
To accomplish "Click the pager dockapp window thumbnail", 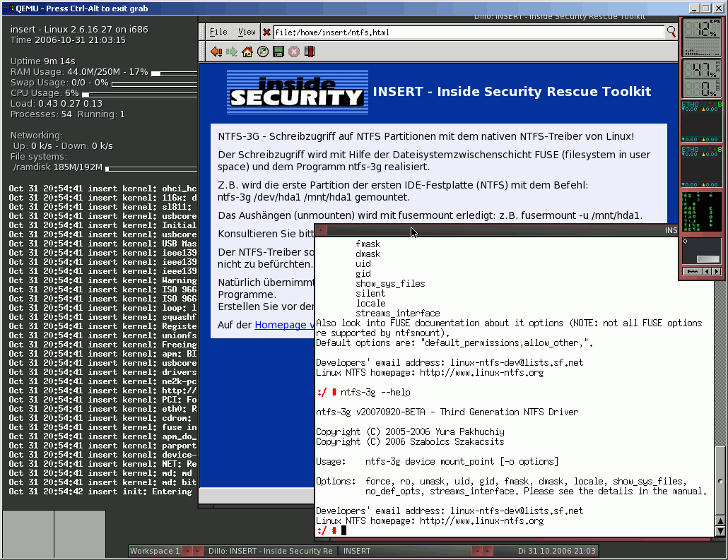I will click(708, 259).
